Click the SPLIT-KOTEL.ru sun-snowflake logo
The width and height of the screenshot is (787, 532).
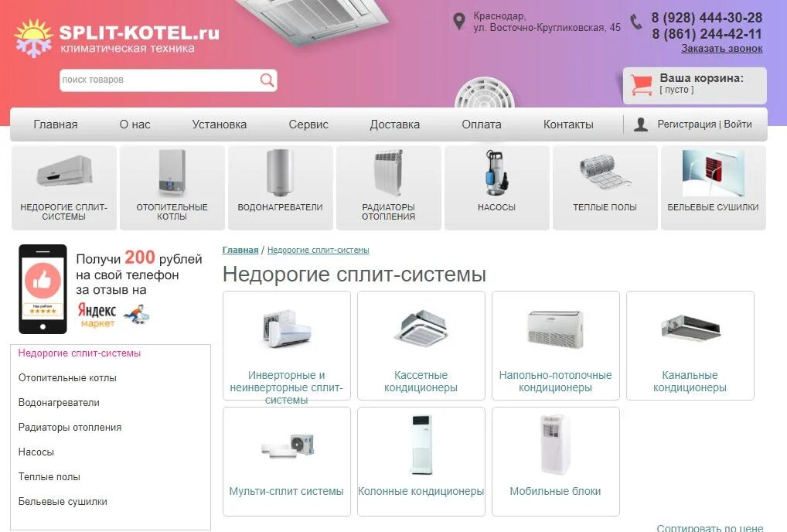click(33, 38)
